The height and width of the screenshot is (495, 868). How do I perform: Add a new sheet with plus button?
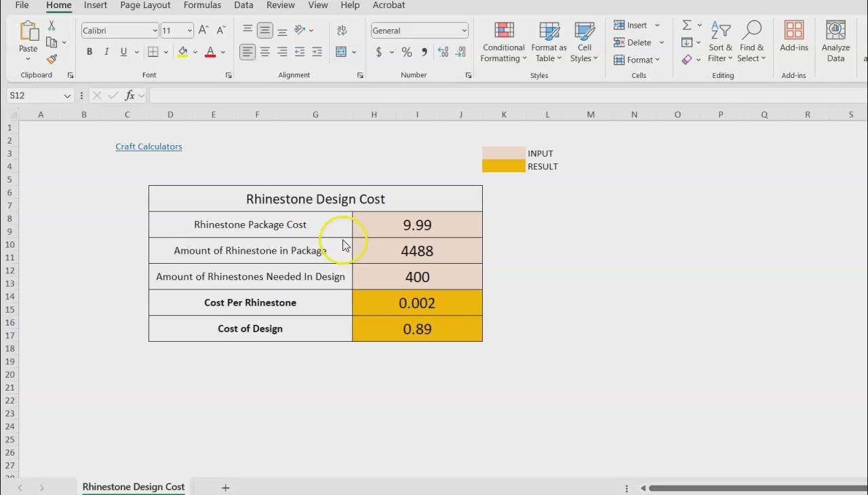coord(226,488)
